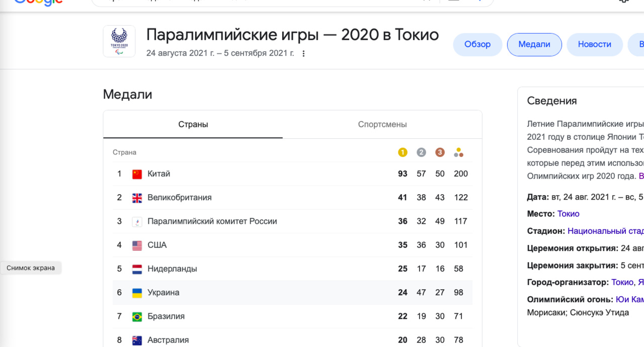644x347 pixels.
Task: Click the silver medal column icon
Action: click(421, 152)
